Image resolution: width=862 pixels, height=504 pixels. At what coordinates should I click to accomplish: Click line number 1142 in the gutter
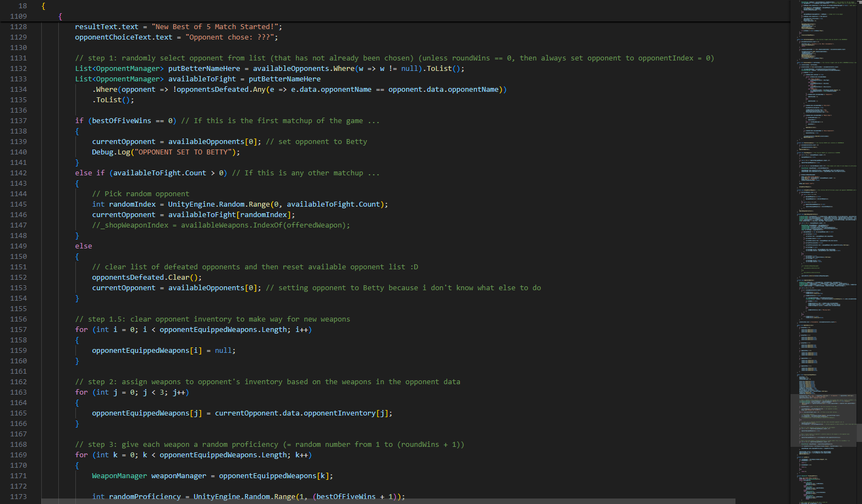coord(18,173)
